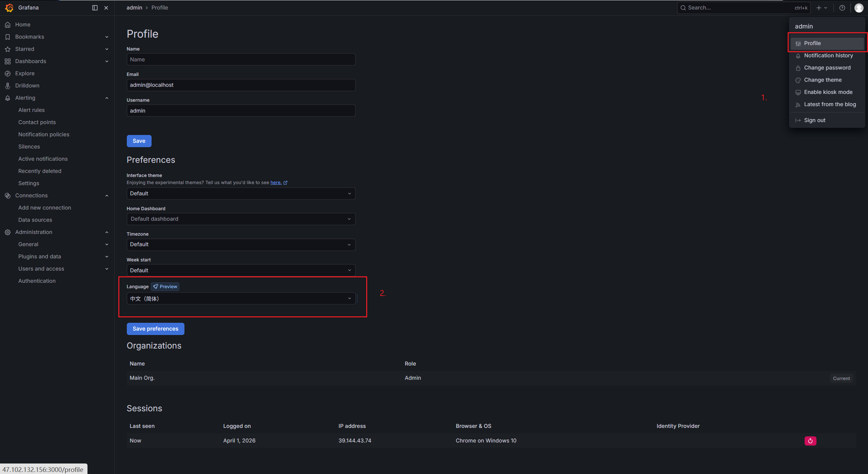Screen dimensions: 868x474
Task: Click the Home icon in the sidebar
Action: click(7, 24)
